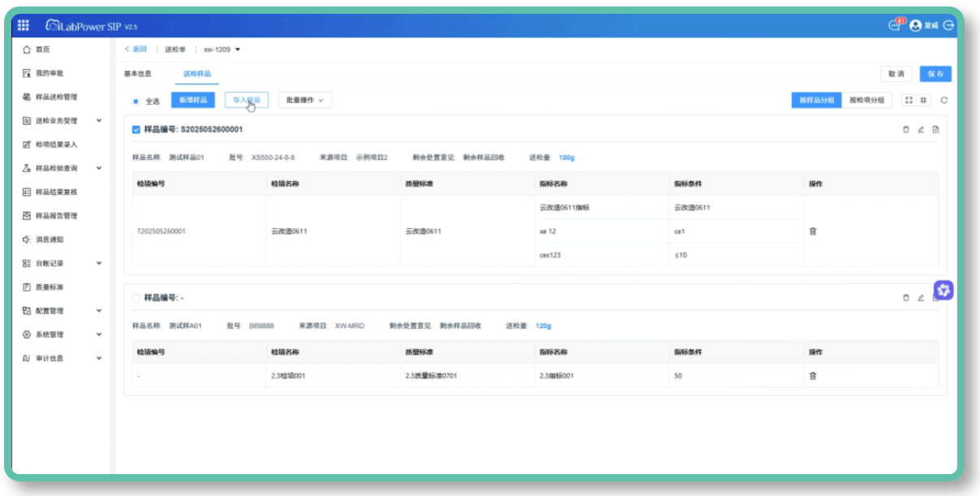
Task: Click the floating purple assistant icon
Action: point(943,290)
